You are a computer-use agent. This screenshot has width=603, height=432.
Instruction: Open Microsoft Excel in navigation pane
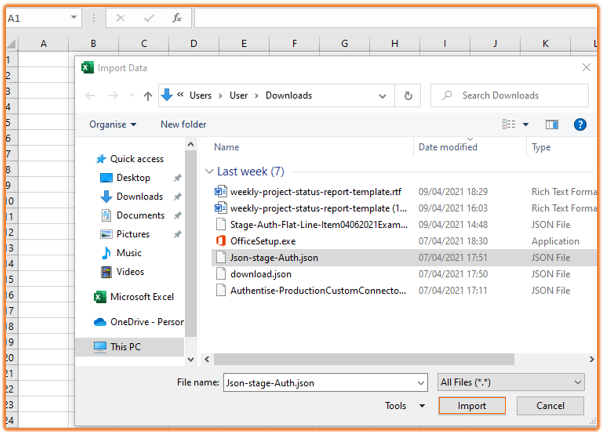tap(141, 297)
